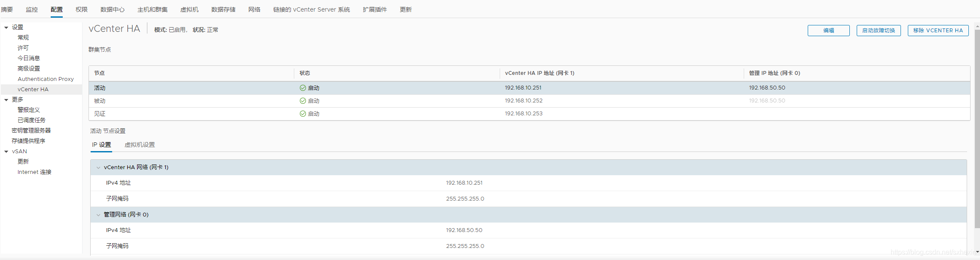980x260 pixels.
Task: Click 192.168.50.50 in 活动 row
Action: [767, 88]
